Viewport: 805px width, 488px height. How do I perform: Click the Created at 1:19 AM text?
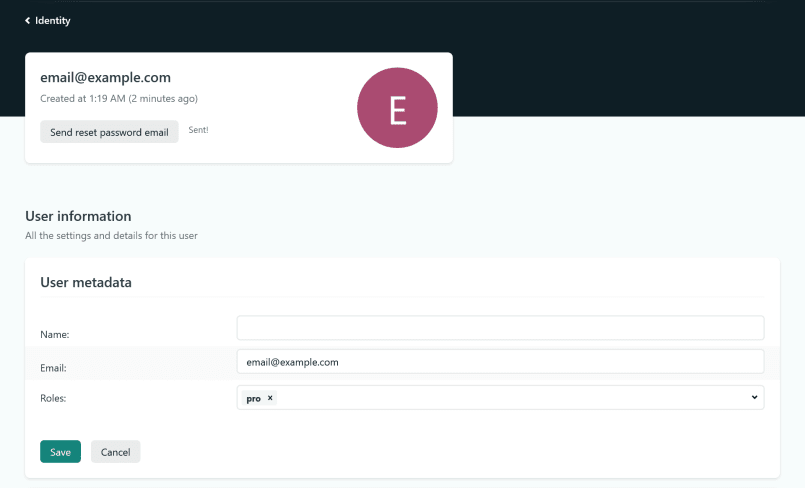(x=119, y=99)
